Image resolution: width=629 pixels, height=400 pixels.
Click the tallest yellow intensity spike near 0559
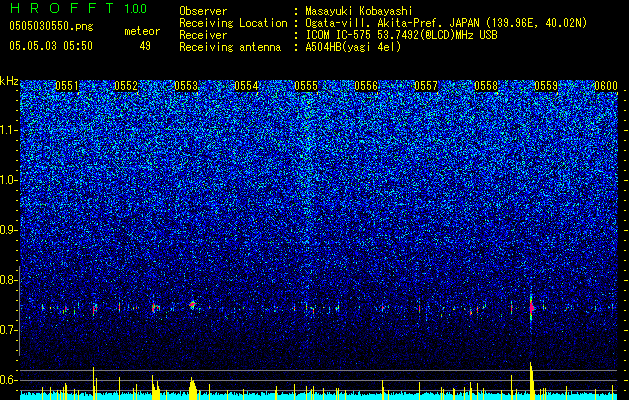[532, 381]
